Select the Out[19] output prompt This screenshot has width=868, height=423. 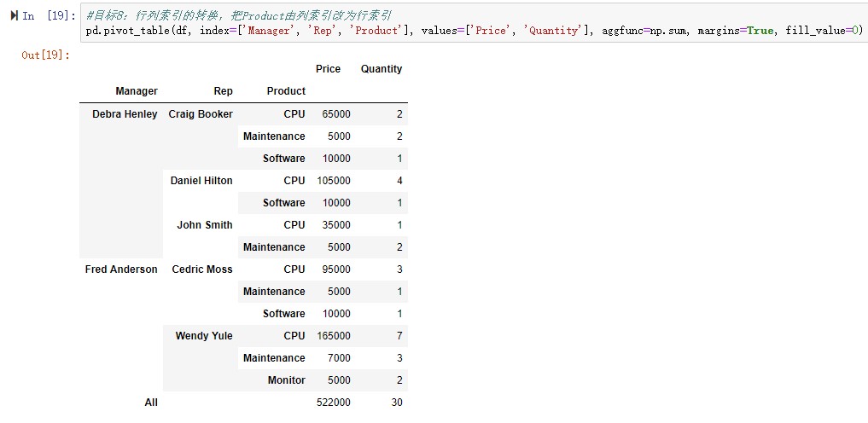pos(45,55)
